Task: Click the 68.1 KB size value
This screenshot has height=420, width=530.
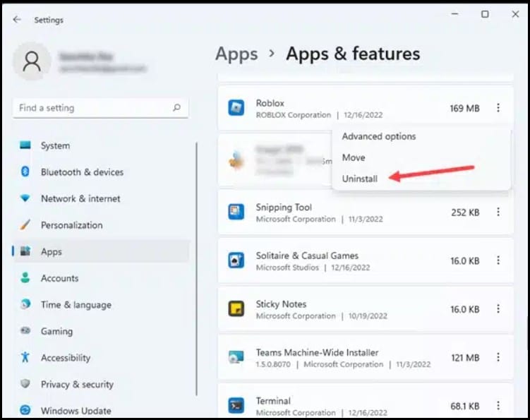Action: click(x=465, y=406)
